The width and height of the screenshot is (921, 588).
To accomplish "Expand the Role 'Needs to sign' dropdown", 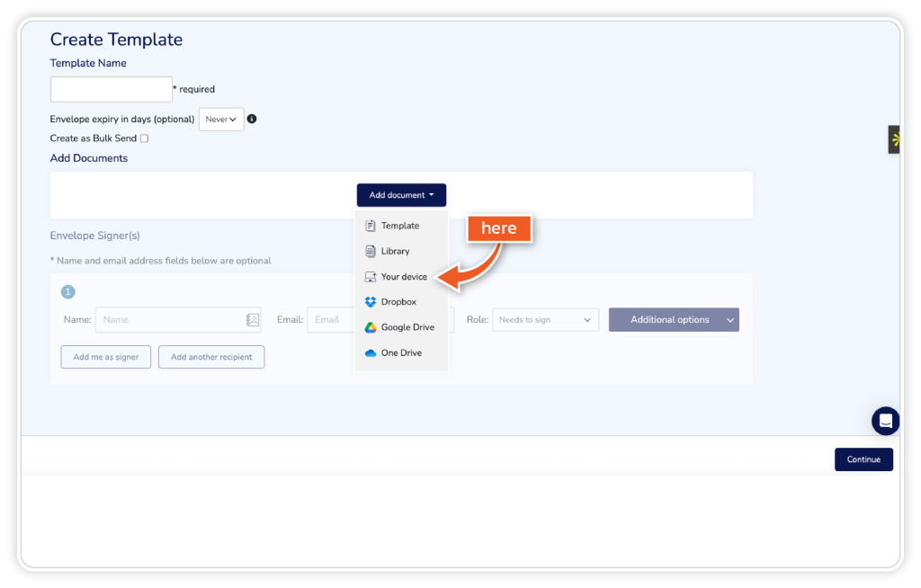I will click(x=545, y=320).
